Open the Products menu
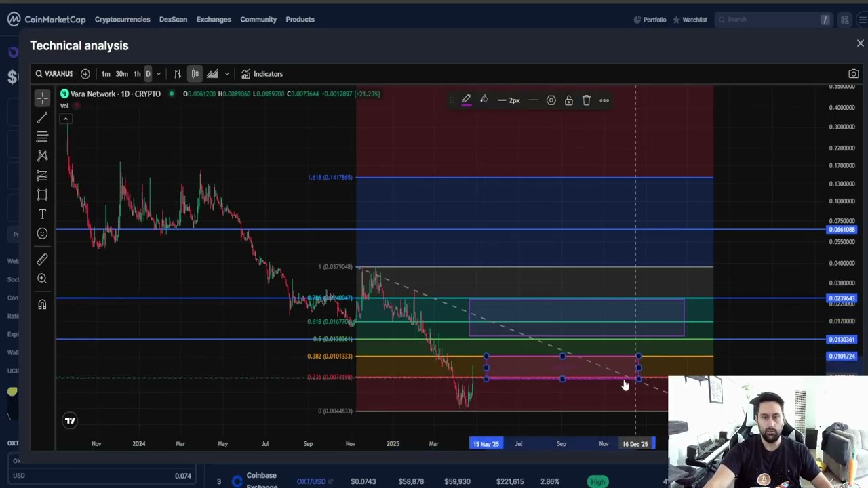868x488 pixels. coord(300,20)
